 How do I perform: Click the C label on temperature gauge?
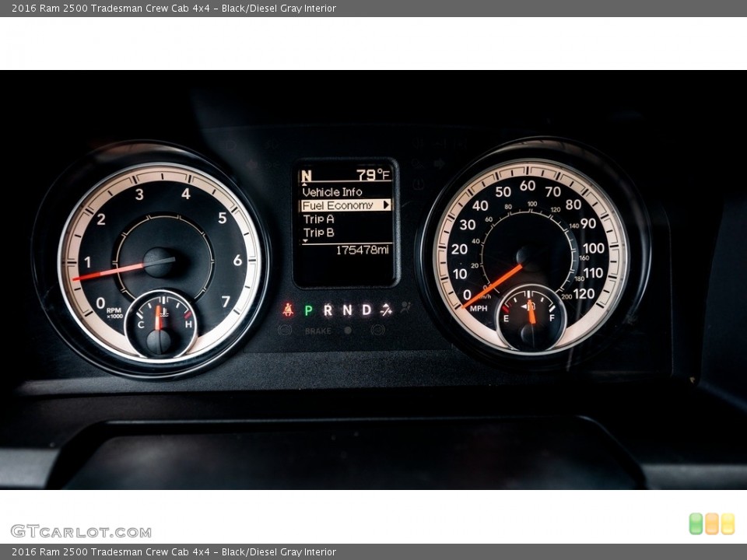[x=141, y=325]
